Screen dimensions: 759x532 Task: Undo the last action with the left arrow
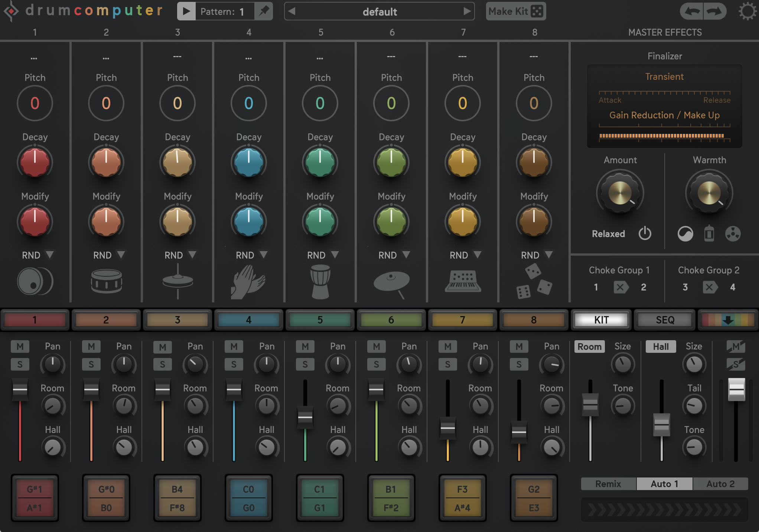[691, 11]
